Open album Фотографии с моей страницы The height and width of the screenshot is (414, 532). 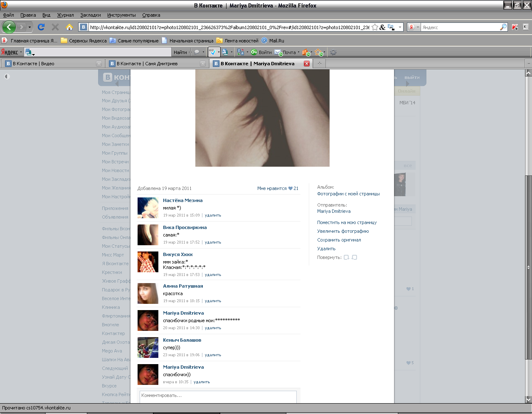point(348,194)
